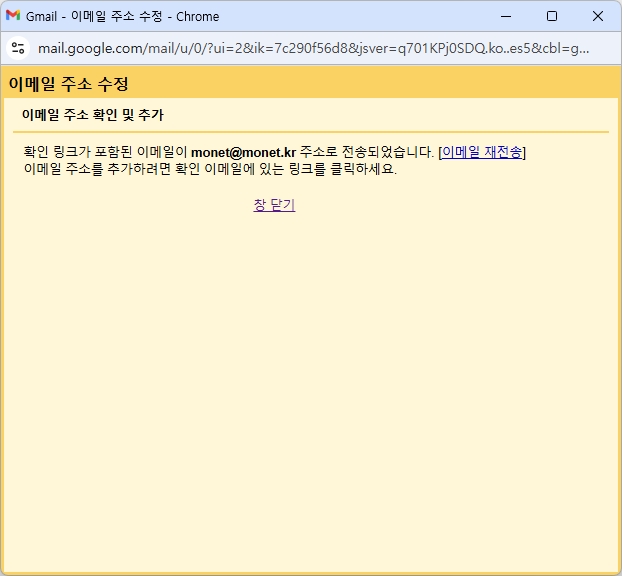Click empty title bar space beside Chrome label
The width and height of the screenshot is (622, 576).
click(x=350, y=16)
